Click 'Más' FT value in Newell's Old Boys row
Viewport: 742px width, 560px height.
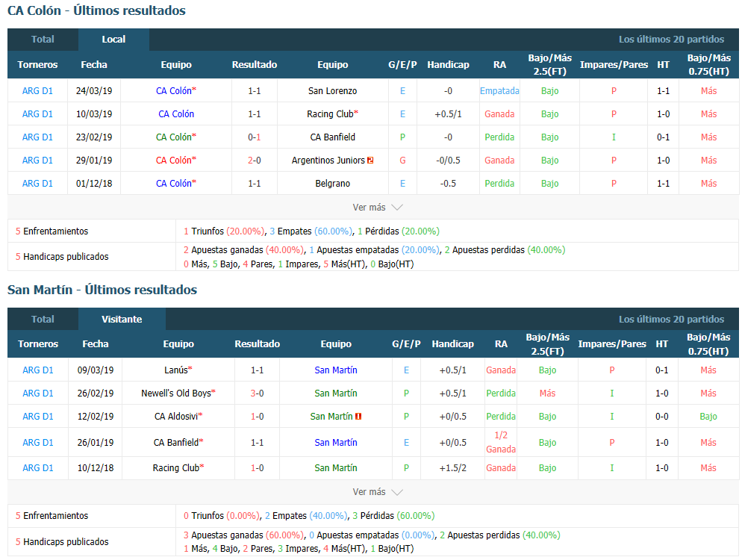[x=547, y=393]
